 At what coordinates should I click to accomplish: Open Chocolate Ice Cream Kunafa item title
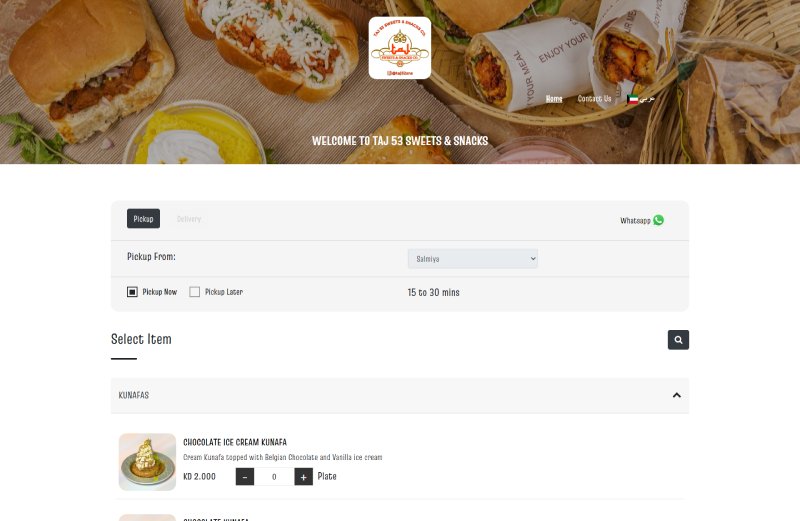pos(235,442)
